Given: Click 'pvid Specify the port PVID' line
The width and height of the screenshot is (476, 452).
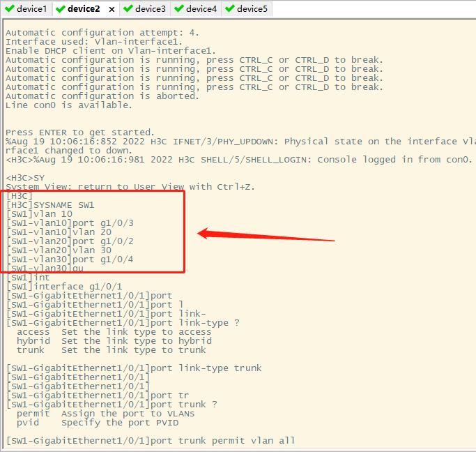Looking at the screenshot, I should pos(98,423).
